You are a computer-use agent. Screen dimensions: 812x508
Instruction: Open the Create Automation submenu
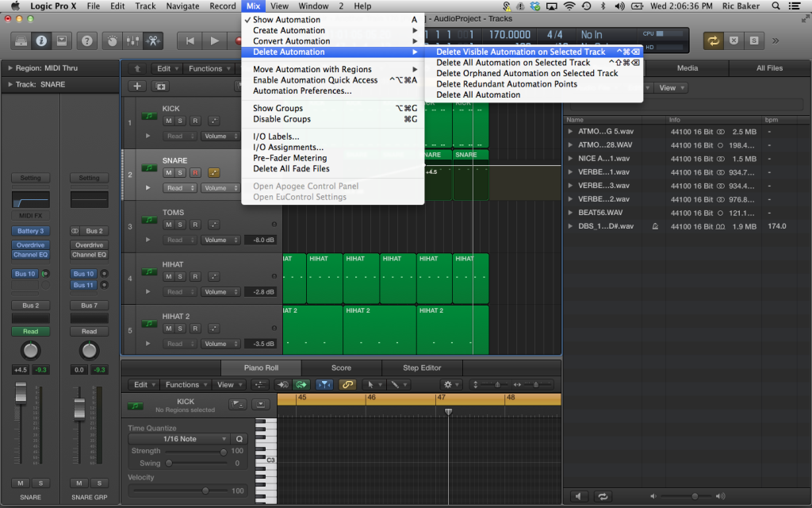(x=332, y=30)
